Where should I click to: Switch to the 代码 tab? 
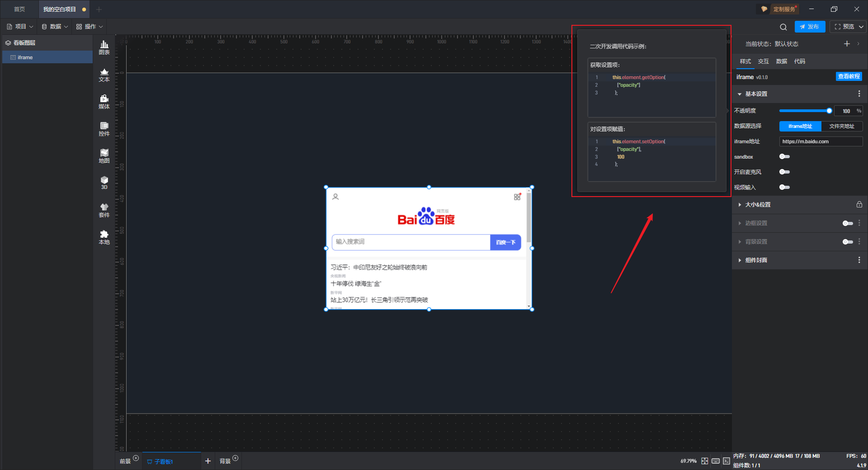[799, 61]
